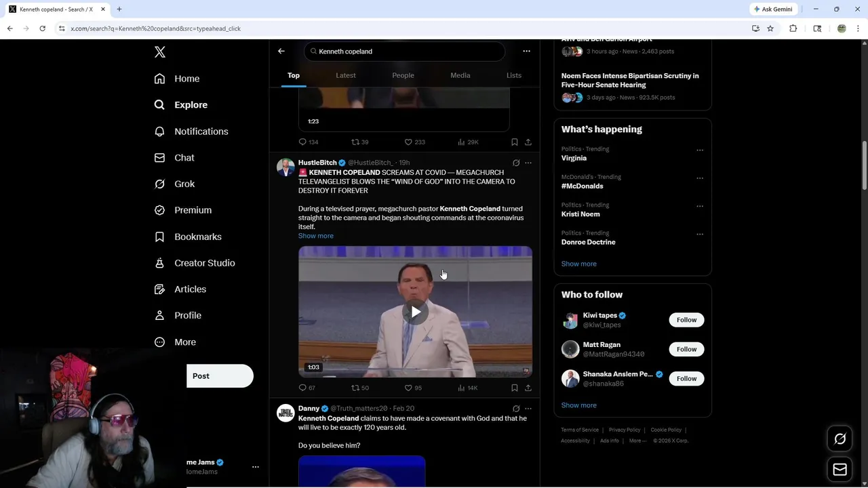Follow Shanaka Anslem
868x488 pixels.
[x=686, y=378]
